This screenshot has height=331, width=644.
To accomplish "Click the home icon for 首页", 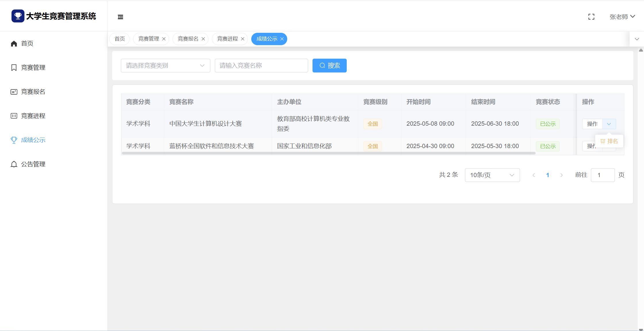I will [x=14, y=43].
